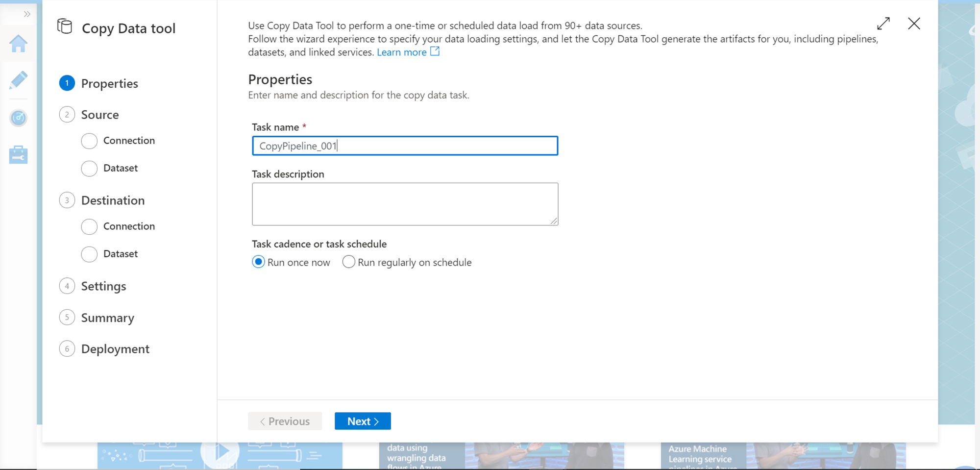This screenshot has height=470, width=980.
Task: Select Connection under Source
Action: 118,141
